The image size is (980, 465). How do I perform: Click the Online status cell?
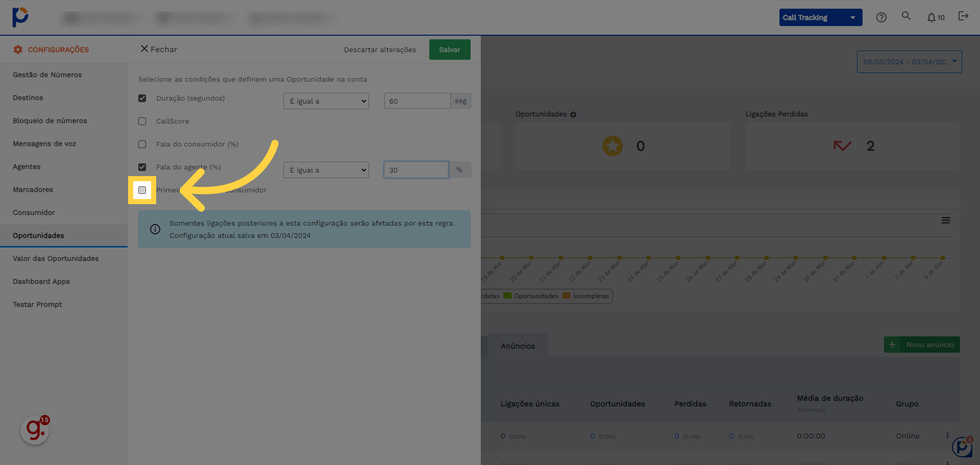[908, 436]
